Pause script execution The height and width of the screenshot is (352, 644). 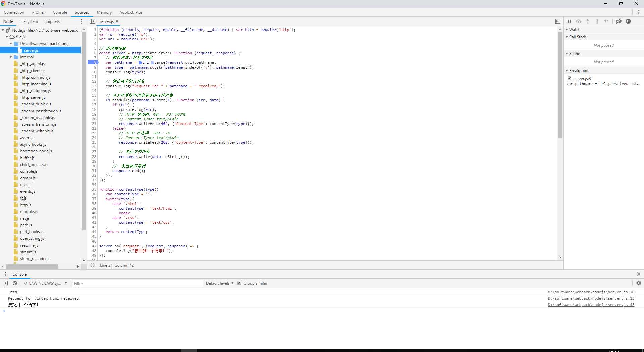click(x=569, y=21)
